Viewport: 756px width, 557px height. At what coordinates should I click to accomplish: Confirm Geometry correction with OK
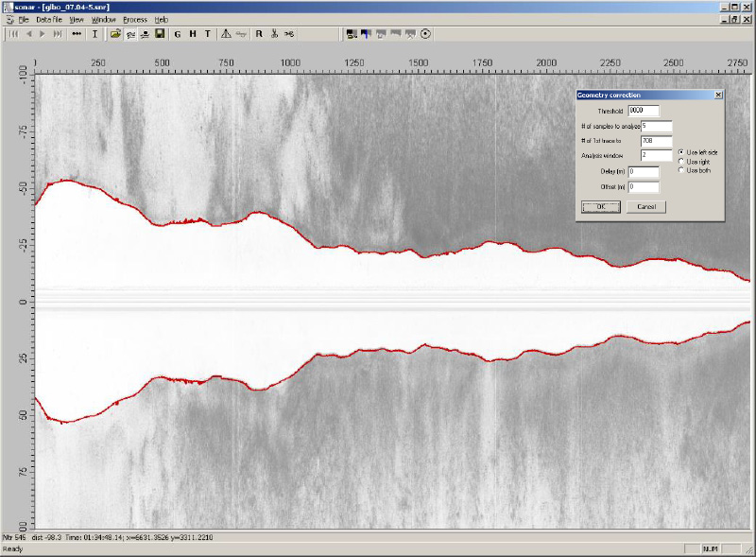pos(601,206)
